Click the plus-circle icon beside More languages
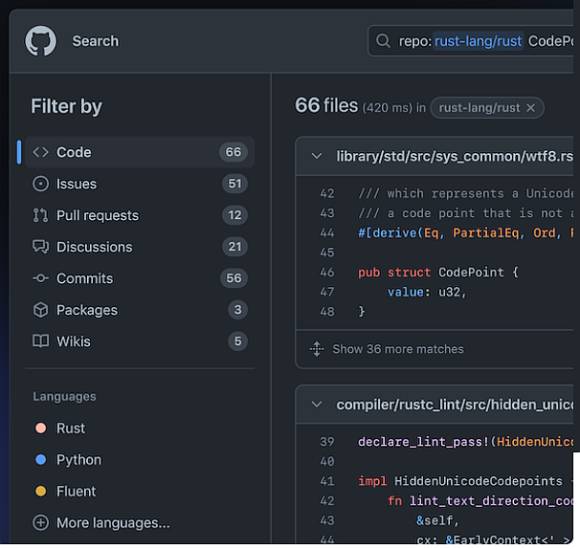580x549 pixels. 40,523
